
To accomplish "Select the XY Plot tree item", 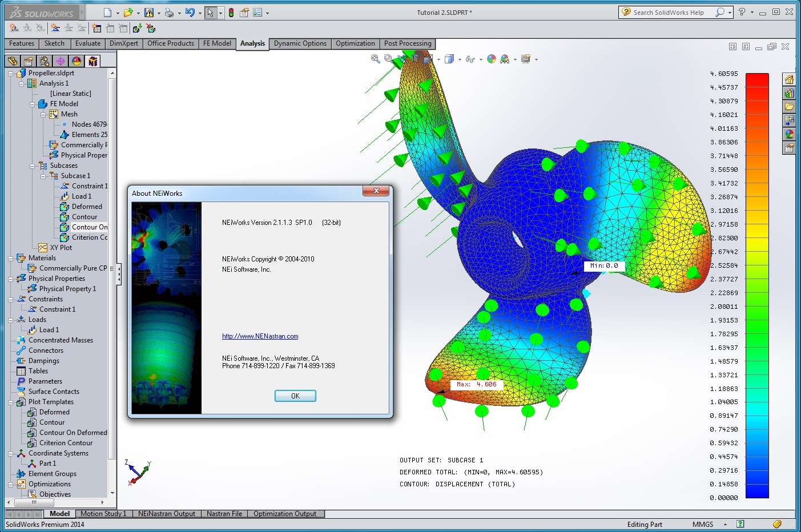I will pos(61,248).
